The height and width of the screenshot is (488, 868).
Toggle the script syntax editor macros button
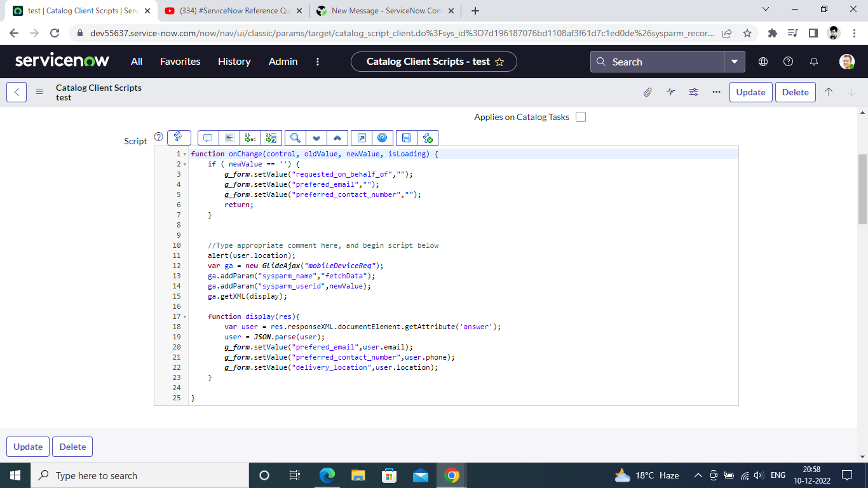pyautogui.click(x=179, y=137)
